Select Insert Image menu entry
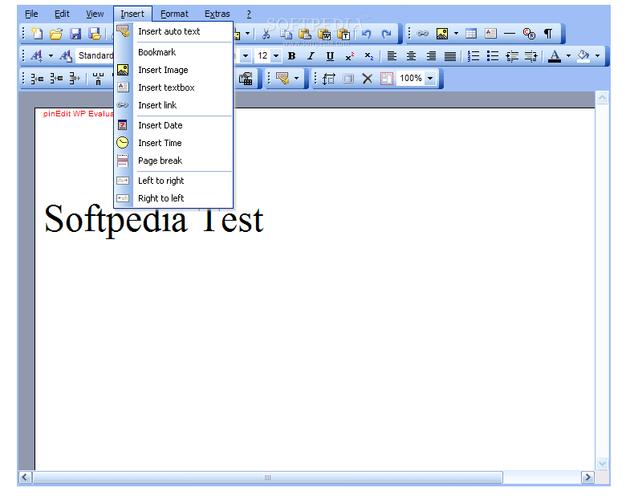Screen dimensions: 634x500 [x=173, y=70]
